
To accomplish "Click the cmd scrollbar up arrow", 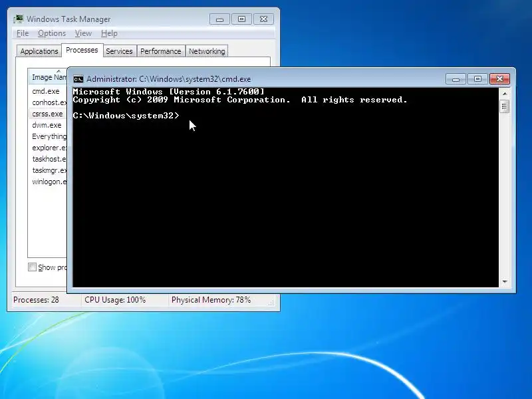I will coord(505,93).
